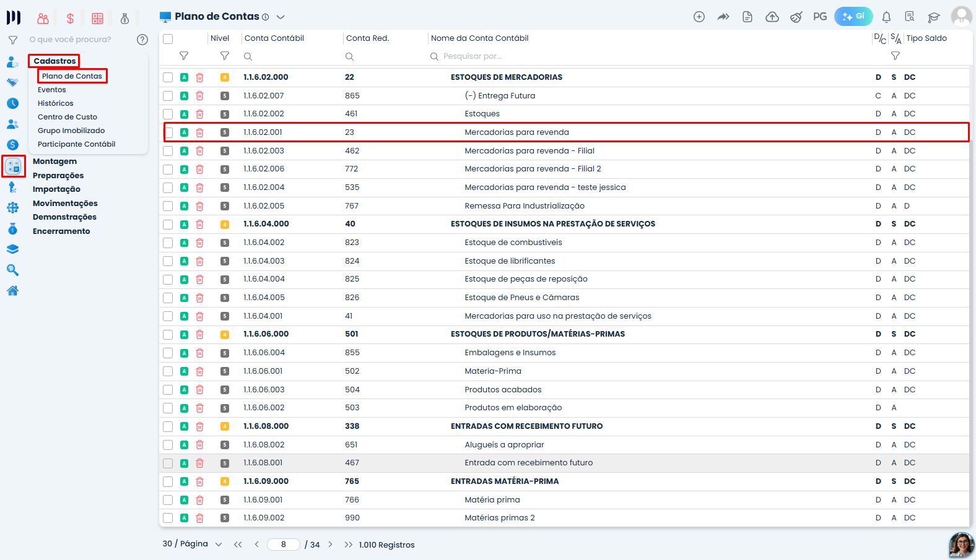Click green A status icon for Materia-Prima row
Viewport: 976px width, 560px height.
click(x=184, y=371)
